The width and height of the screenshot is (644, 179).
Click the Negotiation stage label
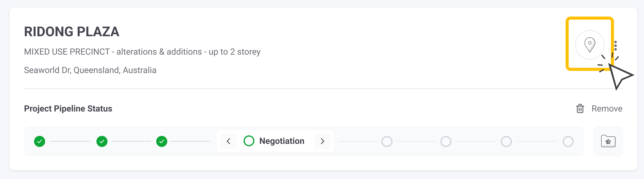[282, 141]
